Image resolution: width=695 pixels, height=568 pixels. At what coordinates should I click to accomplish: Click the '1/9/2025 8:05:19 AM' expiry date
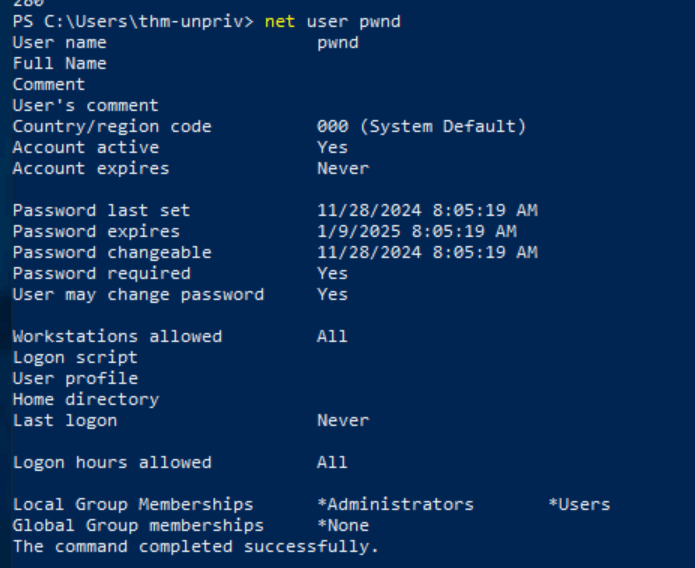pyautogui.click(x=416, y=232)
